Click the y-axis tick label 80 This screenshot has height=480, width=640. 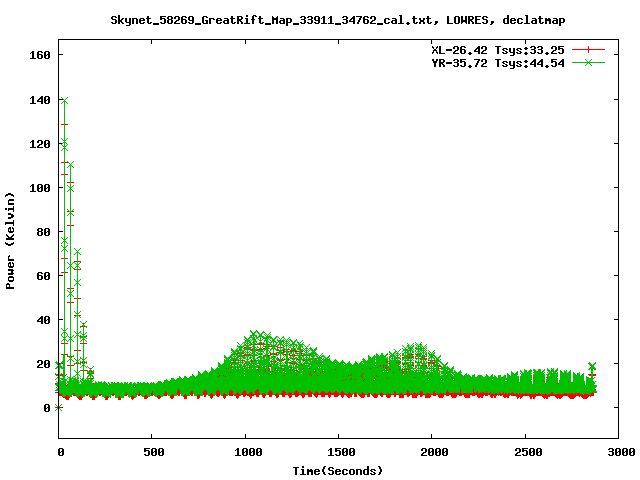[x=43, y=232]
